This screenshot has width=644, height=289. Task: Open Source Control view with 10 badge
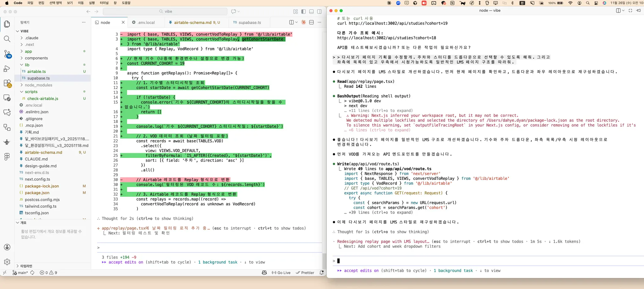click(x=7, y=54)
